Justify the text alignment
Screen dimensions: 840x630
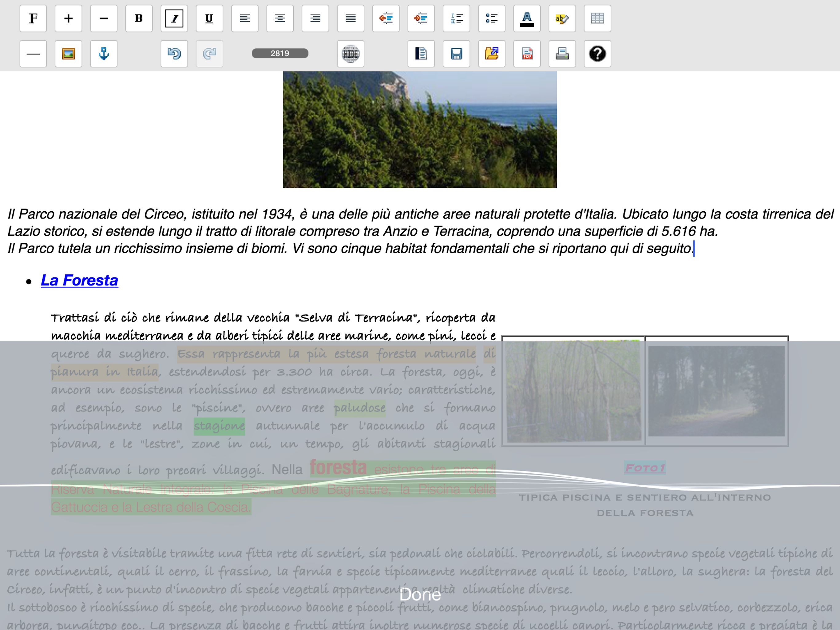click(351, 18)
